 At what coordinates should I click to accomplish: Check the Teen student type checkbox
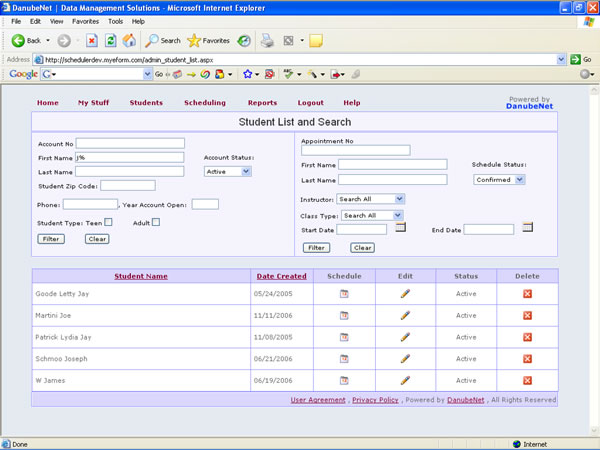point(109,222)
